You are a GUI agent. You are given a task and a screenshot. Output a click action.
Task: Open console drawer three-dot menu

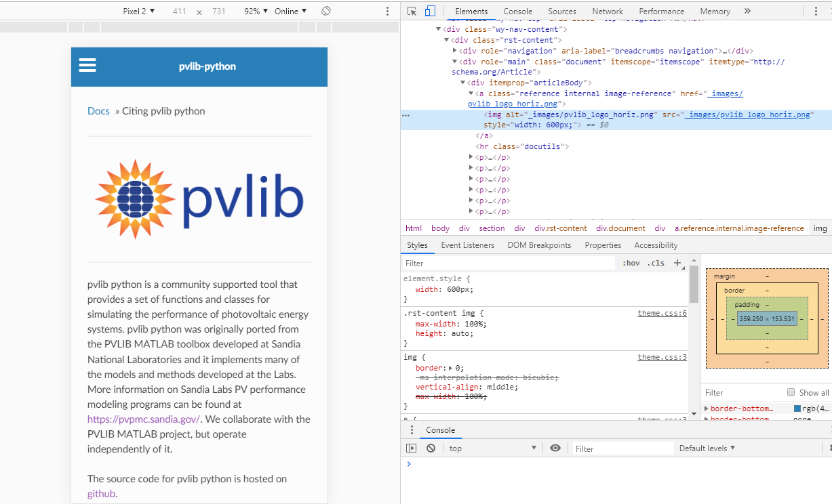point(412,430)
